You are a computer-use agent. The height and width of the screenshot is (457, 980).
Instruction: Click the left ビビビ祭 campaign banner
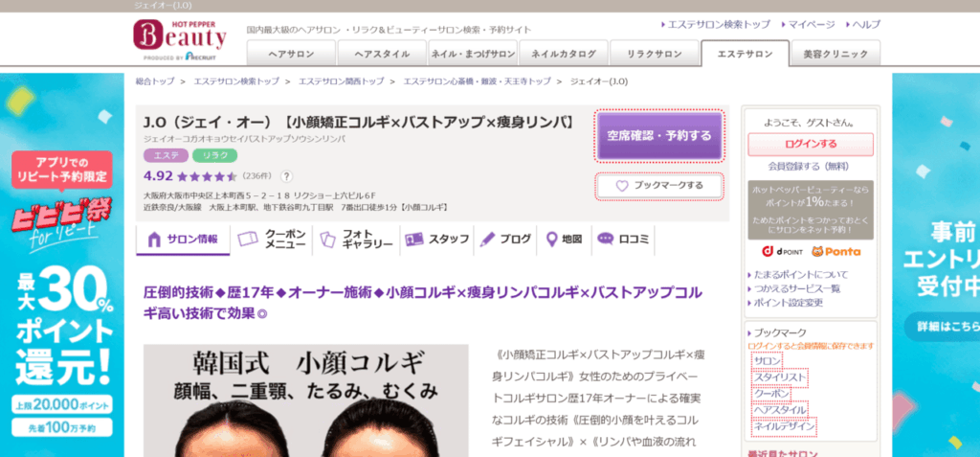62,265
